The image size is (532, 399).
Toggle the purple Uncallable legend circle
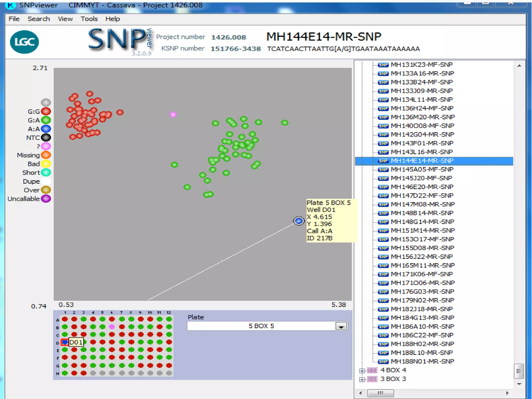tap(46, 199)
